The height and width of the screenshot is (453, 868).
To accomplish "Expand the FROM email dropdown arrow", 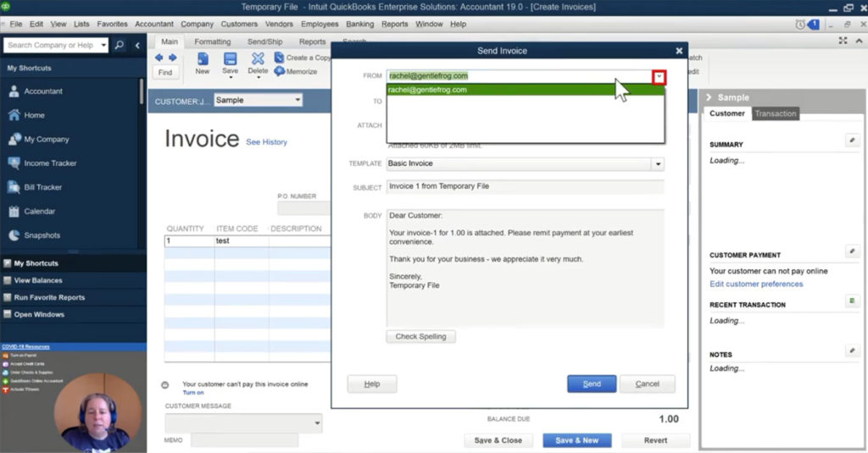I will [x=659, y=77].
